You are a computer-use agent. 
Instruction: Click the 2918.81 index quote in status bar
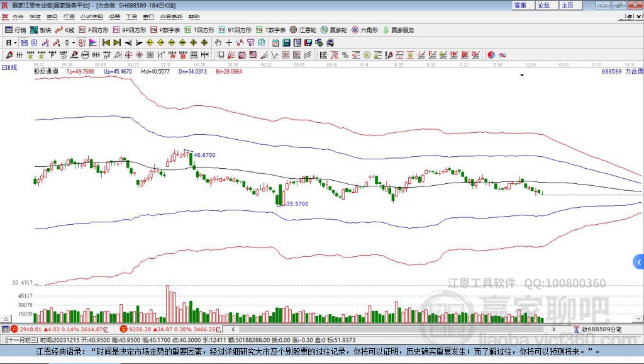pyautogui.click(x=31, y=329)
